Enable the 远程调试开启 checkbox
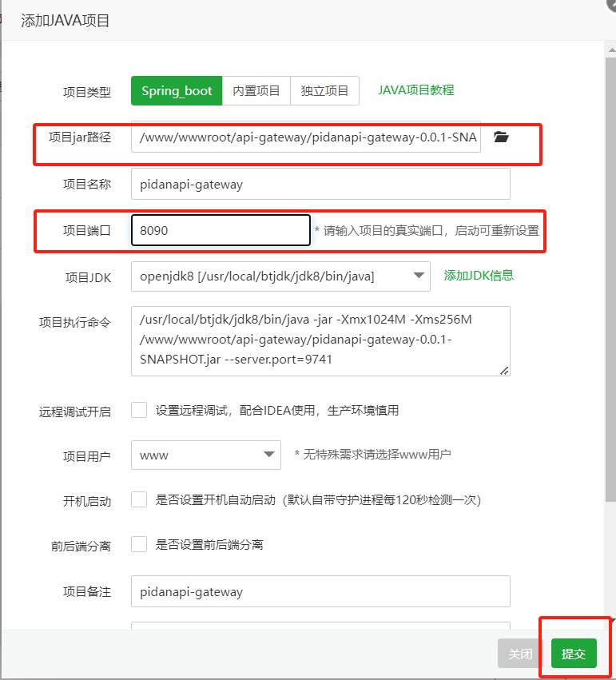Screen dimensions: 616x680 139,410
